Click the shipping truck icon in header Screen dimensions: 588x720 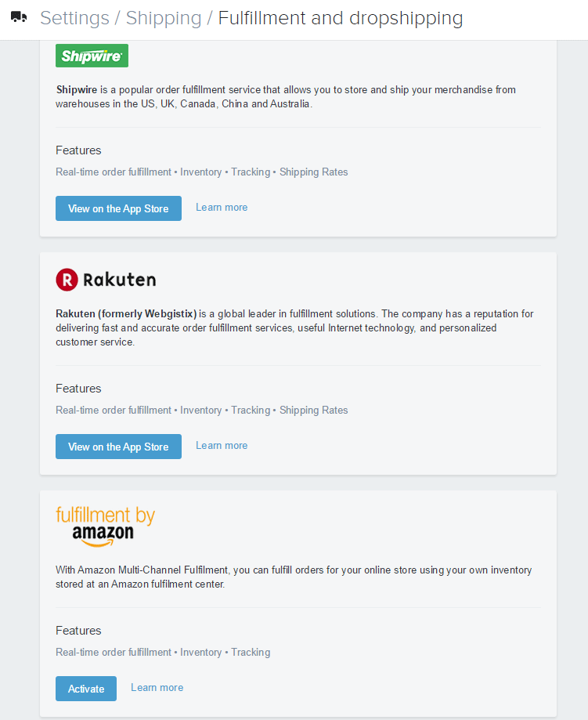click(x=19, y=17)
